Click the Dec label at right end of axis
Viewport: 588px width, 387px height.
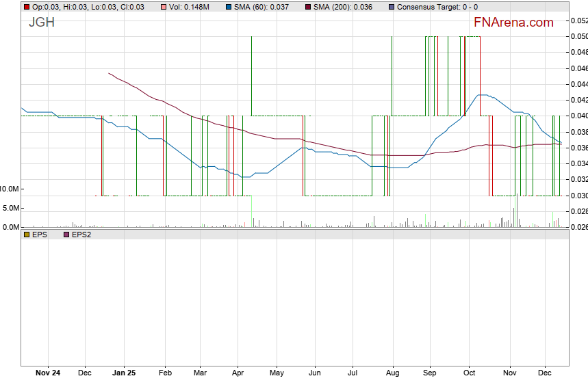[545, 373]
